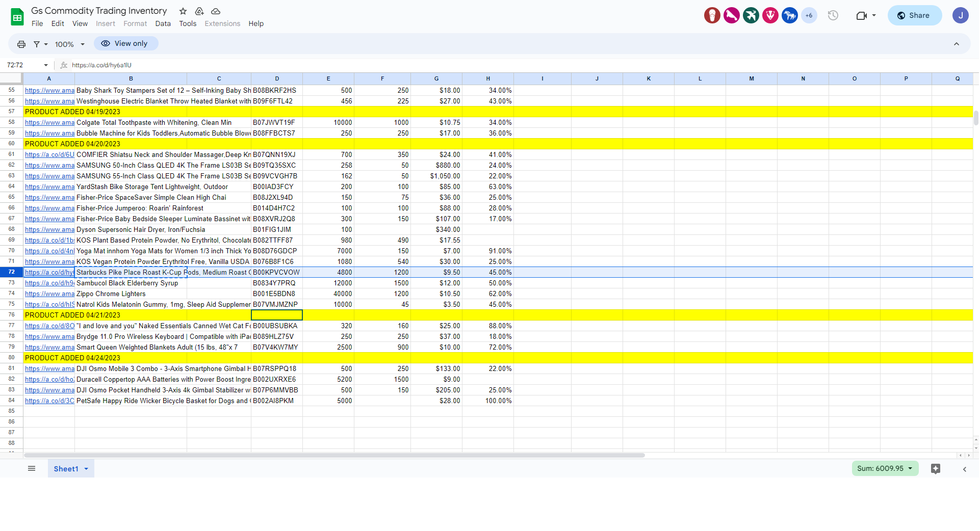The image size is (980, 531).
Task: Open version history clock icon
Action: point(833,15)
